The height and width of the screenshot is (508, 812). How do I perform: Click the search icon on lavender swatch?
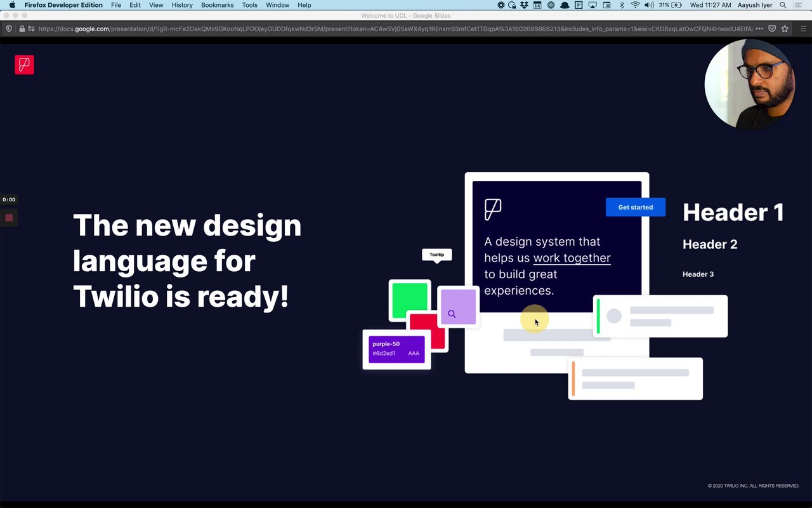click(452, 314)
